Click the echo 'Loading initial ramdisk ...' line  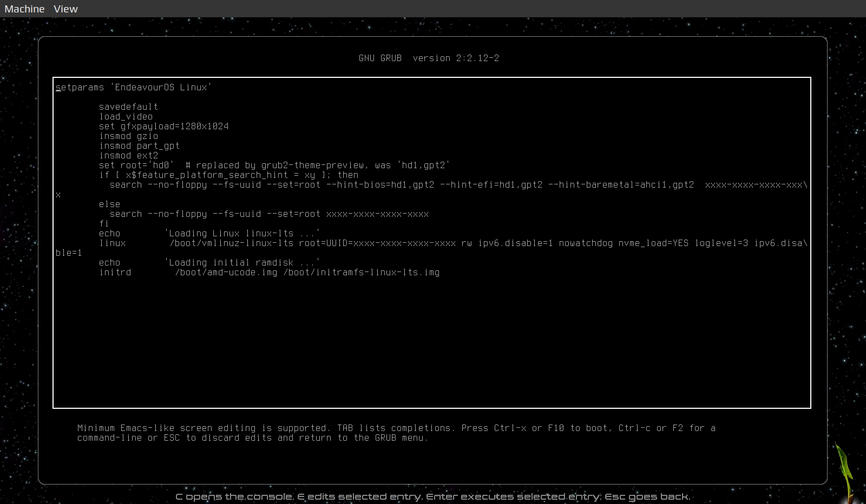click(x=209, y=262)
